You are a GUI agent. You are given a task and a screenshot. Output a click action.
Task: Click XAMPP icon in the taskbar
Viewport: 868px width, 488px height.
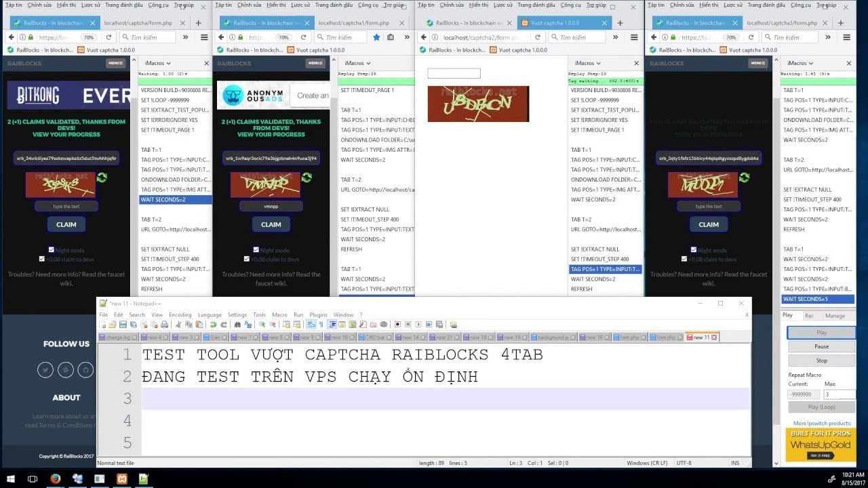[121, 479]
